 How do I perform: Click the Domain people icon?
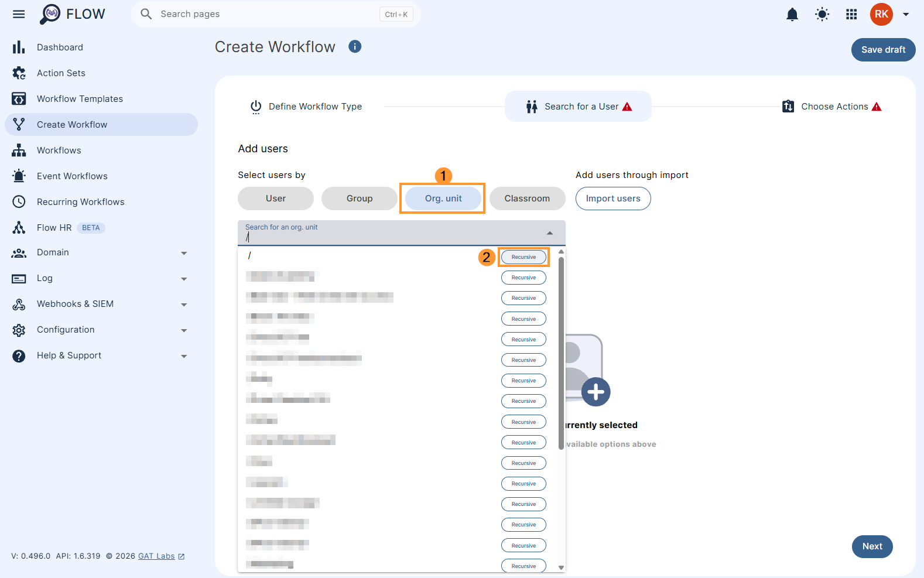click(19, 253)
